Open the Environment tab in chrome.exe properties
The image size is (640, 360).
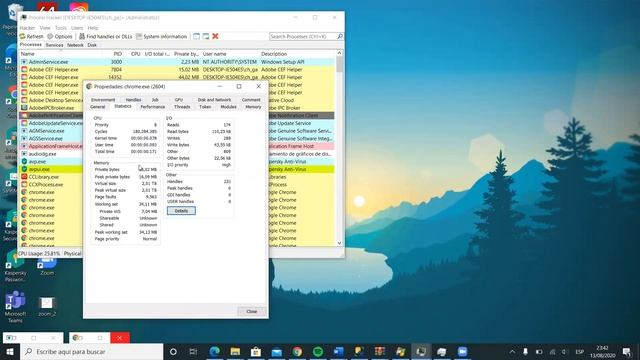tap(103, 100)
